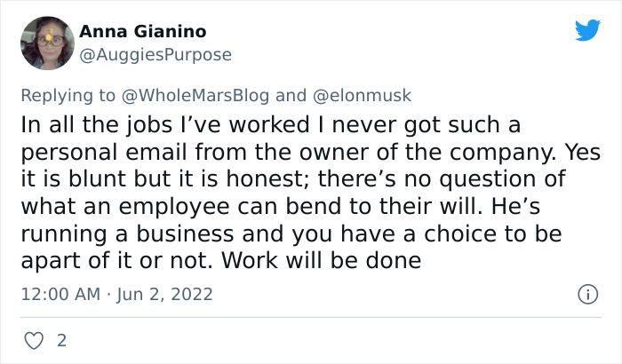Click the divider line above the like count
This screenshot has height=364, width=622.
311,318
